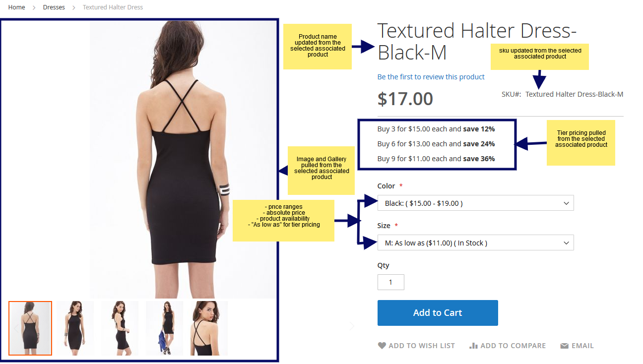Image resolution: width=643 pixels, height=364 pixels.
Task: Click the Add to Cart button
Action: click(438, 313)
